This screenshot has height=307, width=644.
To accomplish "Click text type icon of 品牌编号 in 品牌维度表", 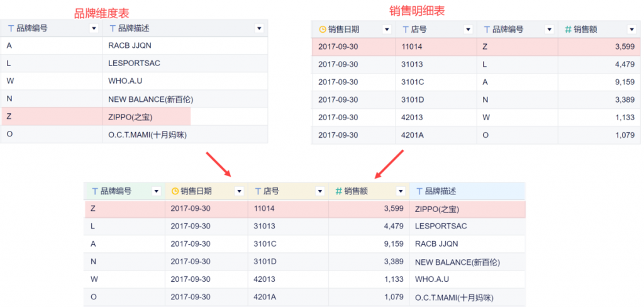I will tap(11, 28).
